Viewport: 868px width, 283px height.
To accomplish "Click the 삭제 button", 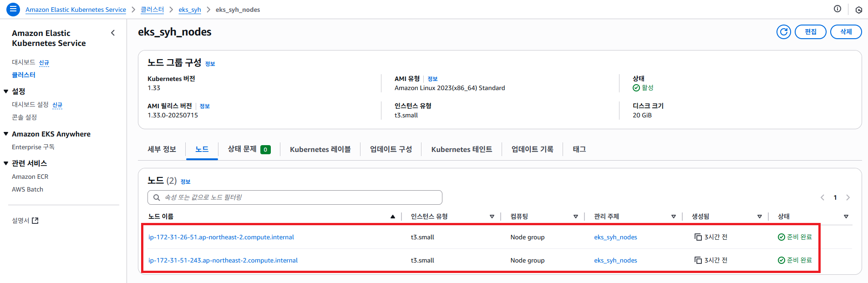I will click(x=846, y=32).
